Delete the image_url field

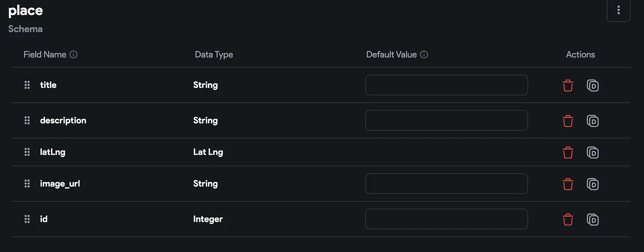point(568,184)
